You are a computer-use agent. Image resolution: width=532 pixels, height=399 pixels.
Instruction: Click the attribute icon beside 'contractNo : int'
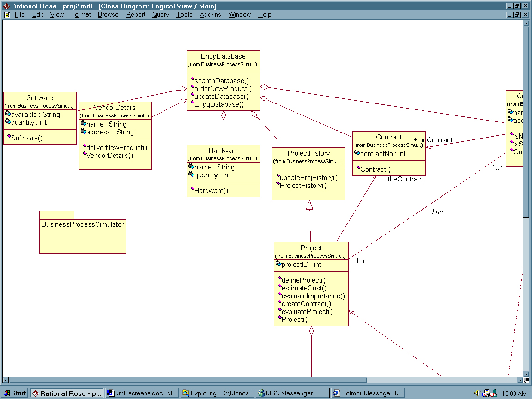[x=357, y=153]
